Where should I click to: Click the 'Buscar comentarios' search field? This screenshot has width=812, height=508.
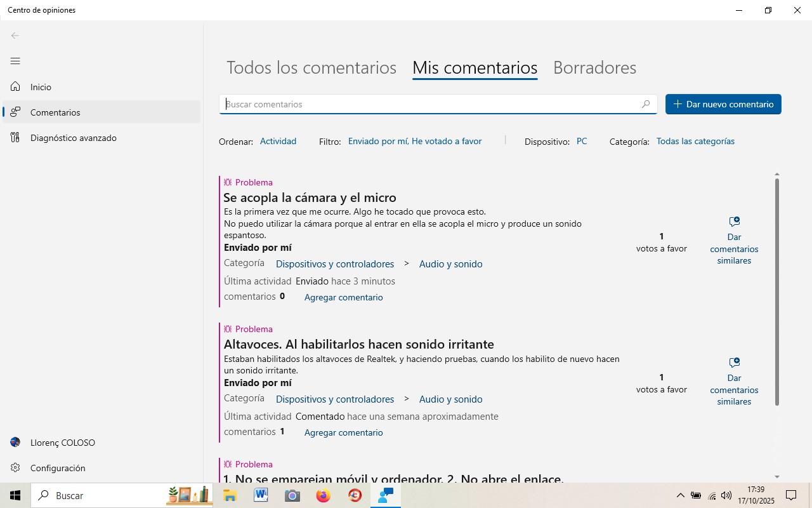point(431,104)
